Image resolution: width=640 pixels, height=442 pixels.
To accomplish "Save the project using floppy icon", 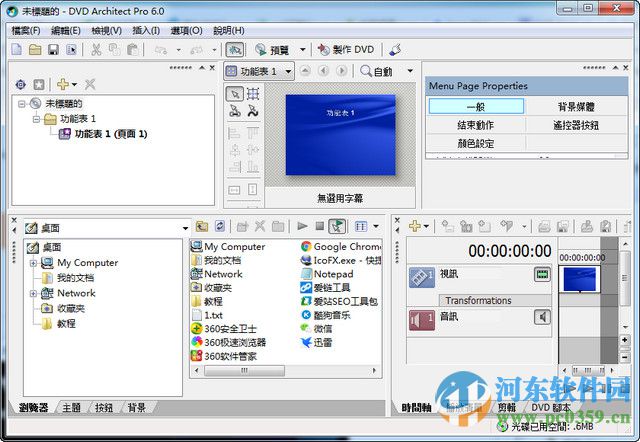I will pos(53,50).
